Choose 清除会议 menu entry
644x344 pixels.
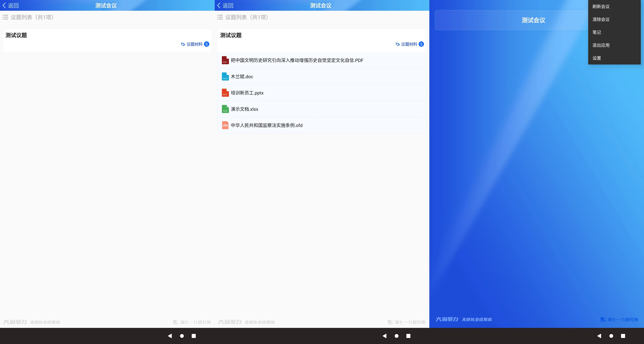click(601, 19)
